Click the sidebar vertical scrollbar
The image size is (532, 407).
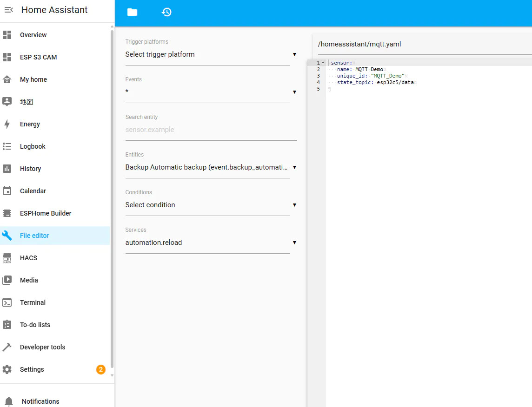coord(112,199)
